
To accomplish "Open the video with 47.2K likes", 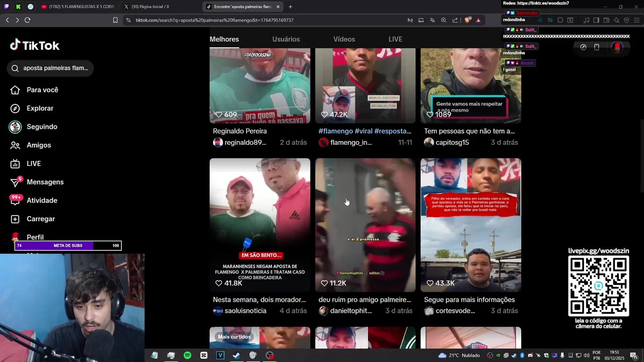I will click(x=365, y=85).
